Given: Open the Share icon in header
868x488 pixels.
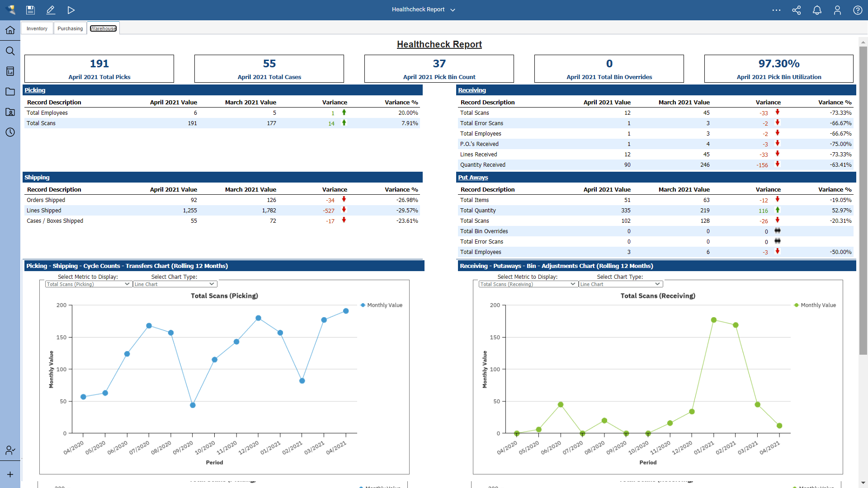Looking at the screenshot, I should pyautogui.click(x=797, y=10).
